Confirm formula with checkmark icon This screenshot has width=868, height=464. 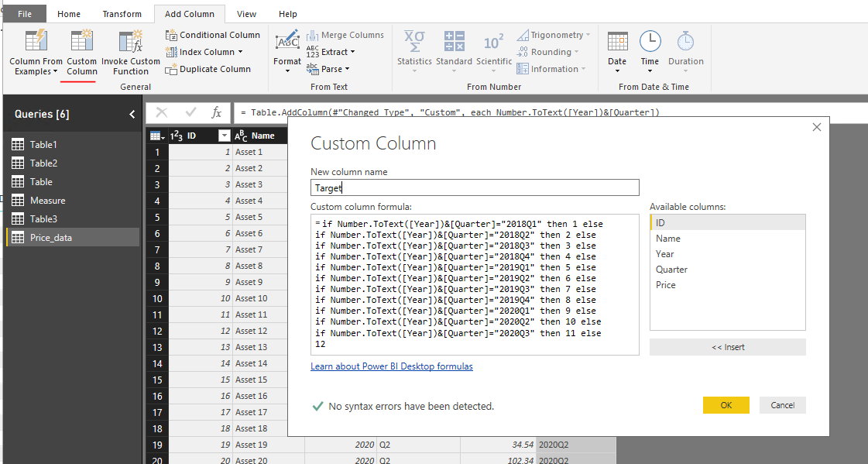click(191, 113)
